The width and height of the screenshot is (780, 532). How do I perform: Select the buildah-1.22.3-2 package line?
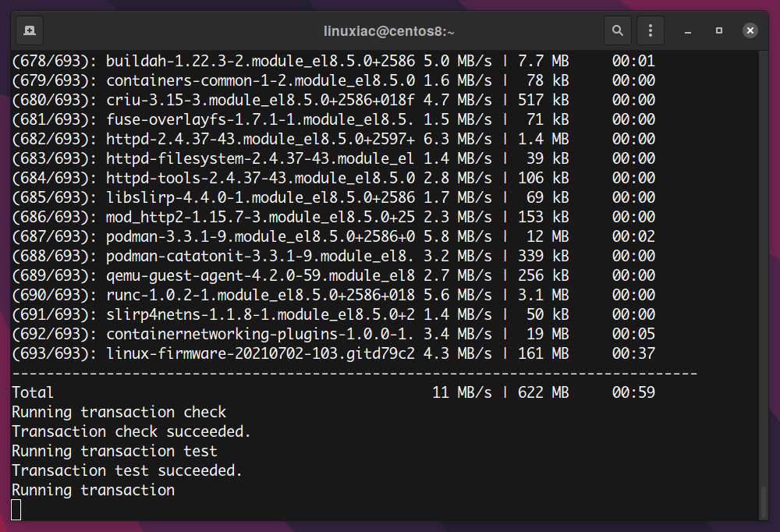333,61
